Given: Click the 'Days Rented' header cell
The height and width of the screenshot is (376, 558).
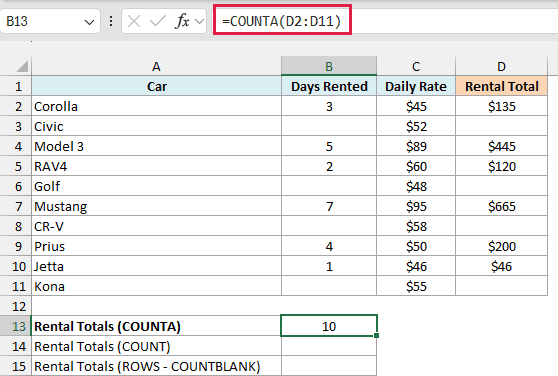Looking at the screenshot, I should 329,86.
